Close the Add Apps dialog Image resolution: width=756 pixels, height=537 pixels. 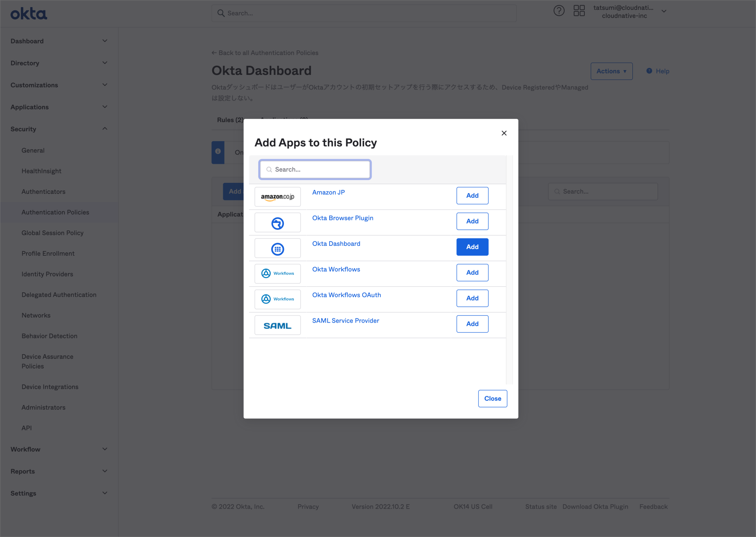[492, 398]
